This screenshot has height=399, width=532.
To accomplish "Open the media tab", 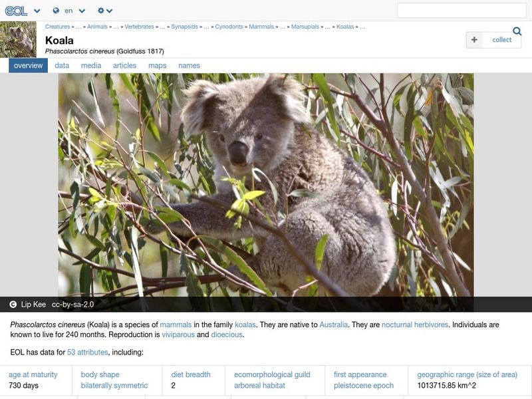I will tap(92, 65).
